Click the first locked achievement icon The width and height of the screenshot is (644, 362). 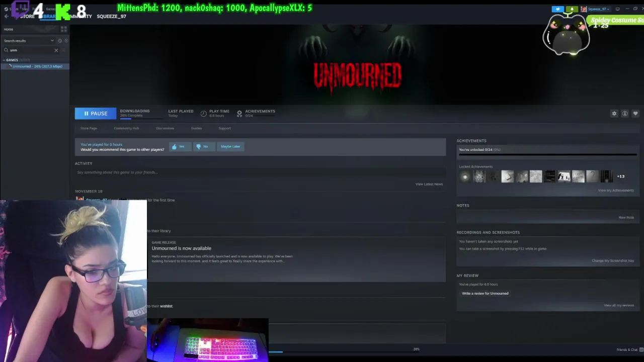click(465, 176)
